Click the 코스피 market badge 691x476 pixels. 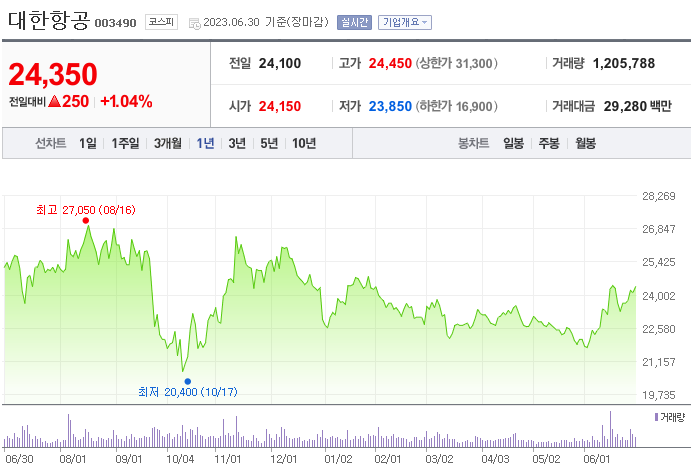tap(161, 22)
